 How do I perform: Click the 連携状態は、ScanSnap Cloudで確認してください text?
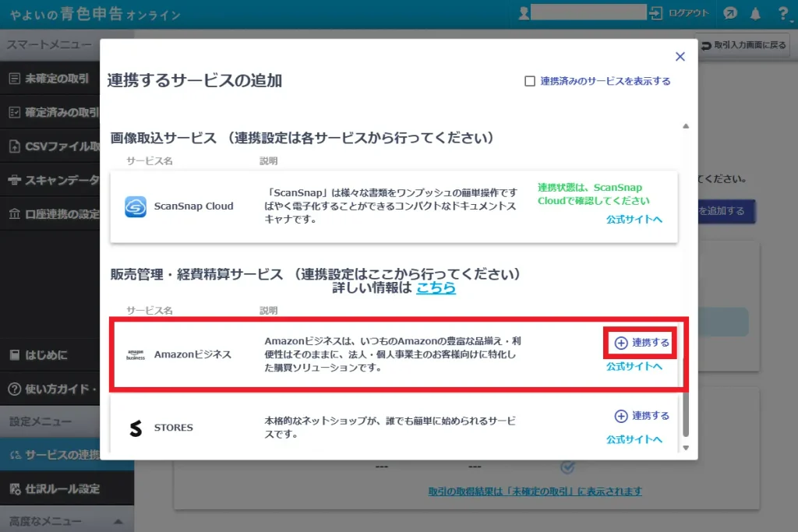point(593,194)
